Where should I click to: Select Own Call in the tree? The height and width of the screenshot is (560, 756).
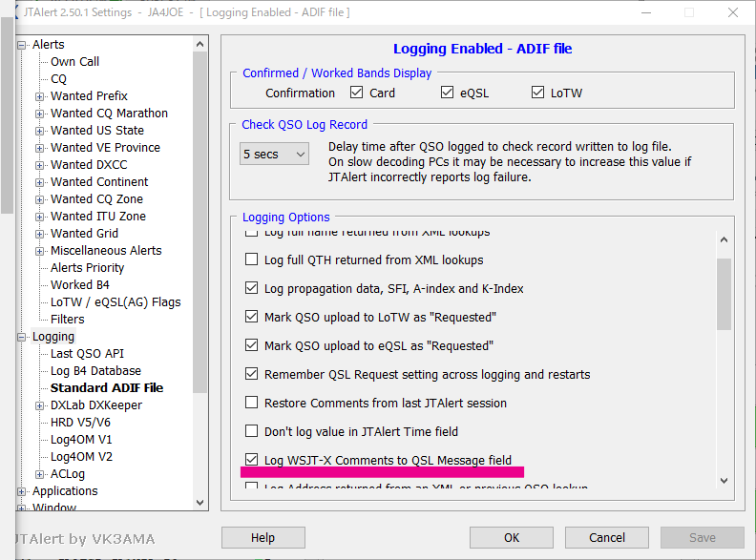(x=74, y=62)
